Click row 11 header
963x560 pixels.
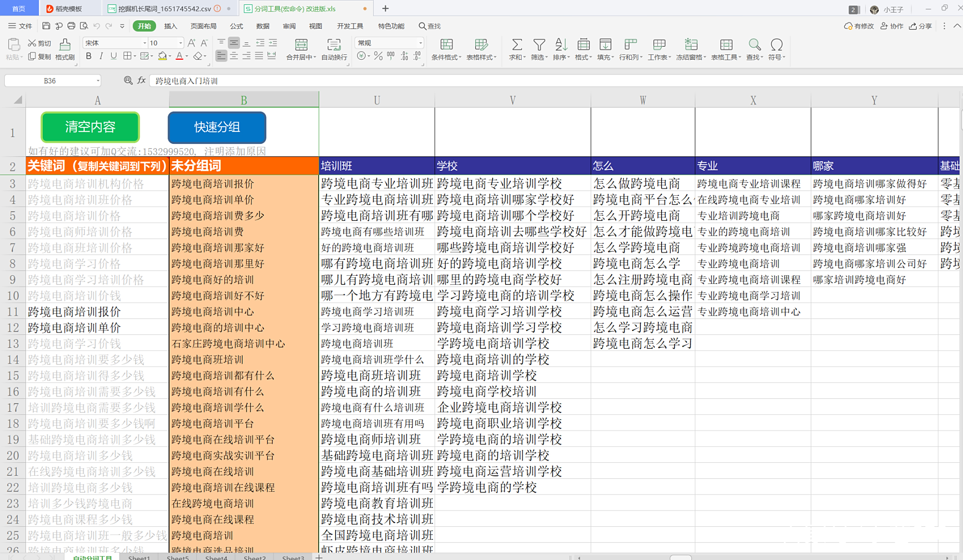(x=13, y=312)
